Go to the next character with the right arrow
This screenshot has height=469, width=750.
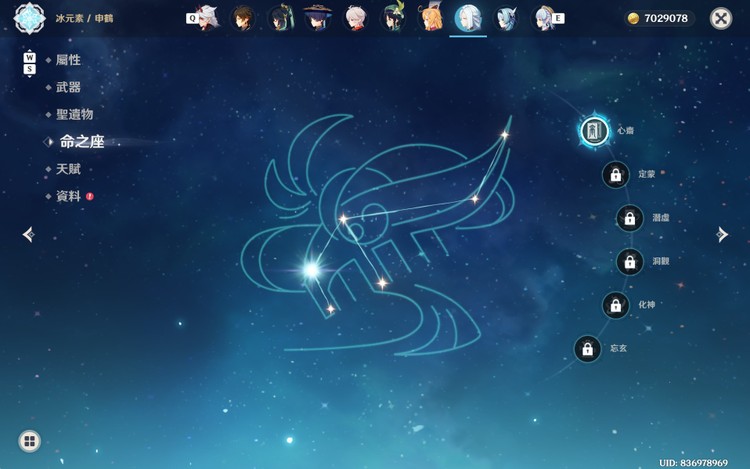tap(722, 234)
